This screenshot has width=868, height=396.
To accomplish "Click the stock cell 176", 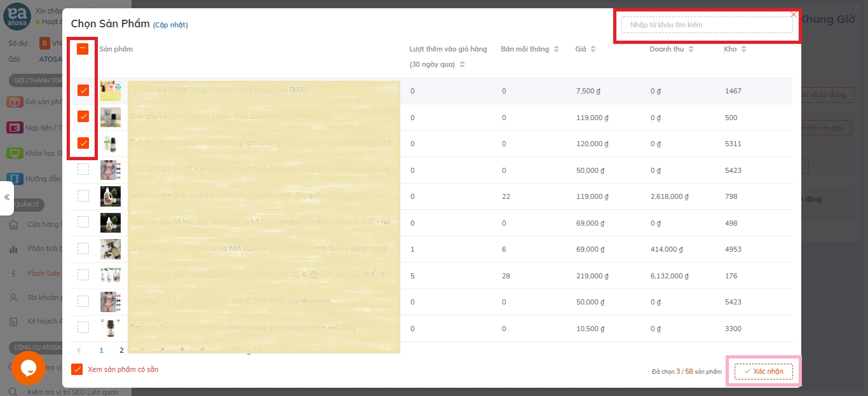I will click(731, 276).
